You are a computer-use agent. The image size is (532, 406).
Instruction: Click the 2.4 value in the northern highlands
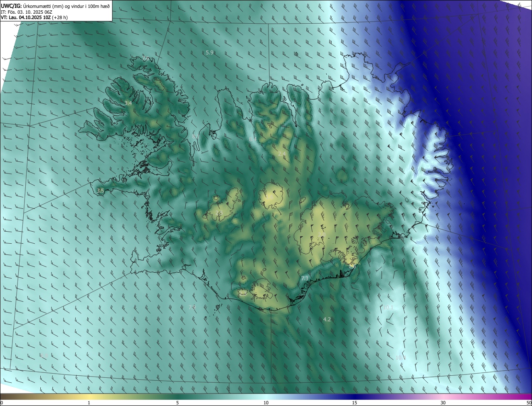[282, 154]
